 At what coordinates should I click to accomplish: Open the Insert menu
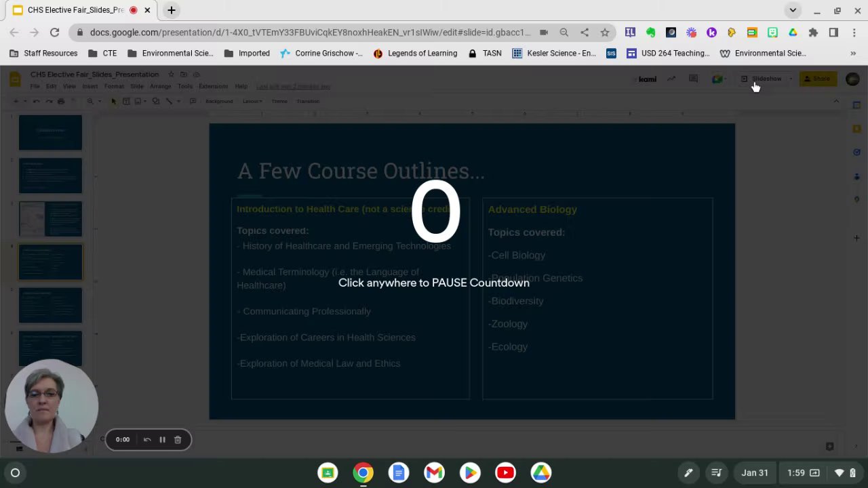coord(90,86)
